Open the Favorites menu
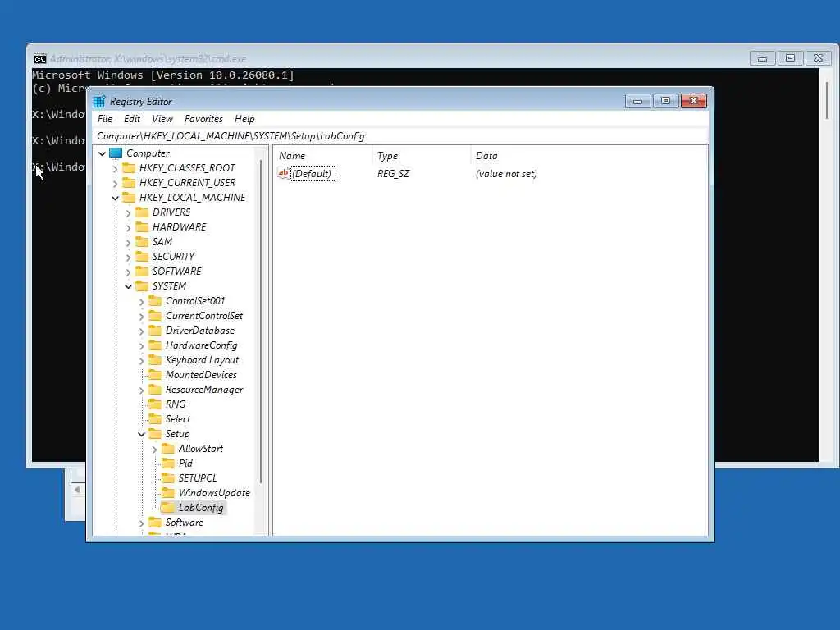The height and width of the screenshot is (630, 840). (x=203, y=119)
